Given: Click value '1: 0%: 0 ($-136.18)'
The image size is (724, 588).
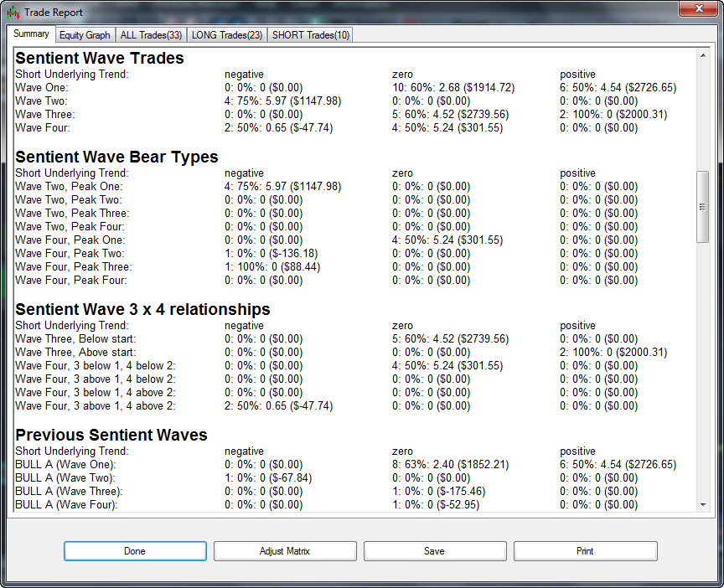Looking at the screenshot, I should click(x=271, y=254).
